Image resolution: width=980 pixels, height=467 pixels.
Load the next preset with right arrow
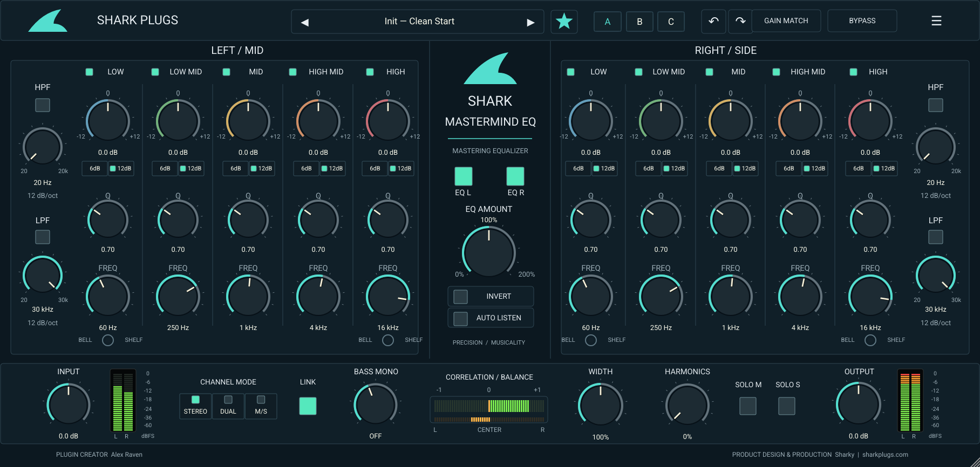tap(530, 22)
